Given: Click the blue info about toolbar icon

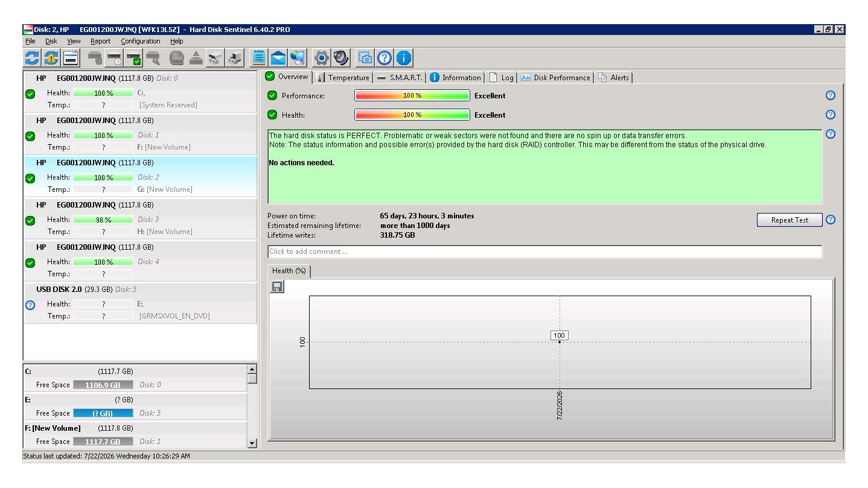Looking at the screenshot, I should pyautogui.click(x=404, y=58).
